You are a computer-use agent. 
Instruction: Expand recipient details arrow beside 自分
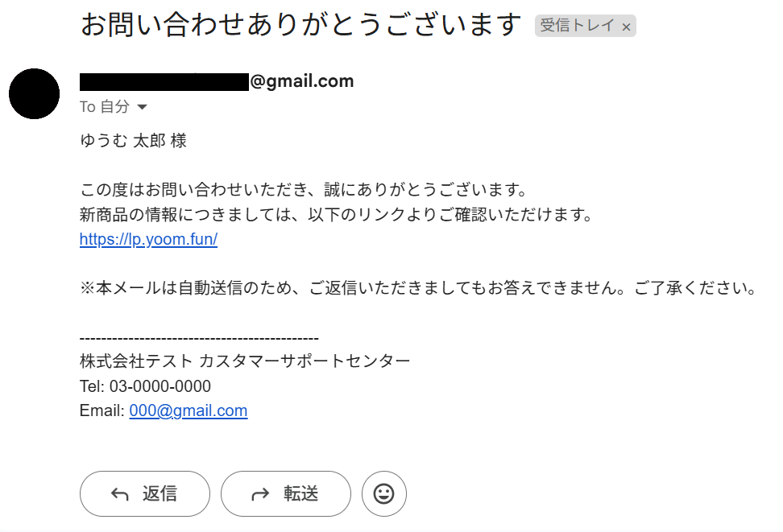tap(143, 107)
